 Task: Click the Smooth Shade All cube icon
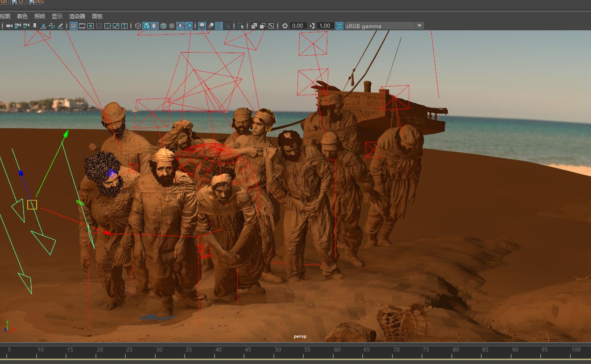pyautogui.click(x=146, y=26)
